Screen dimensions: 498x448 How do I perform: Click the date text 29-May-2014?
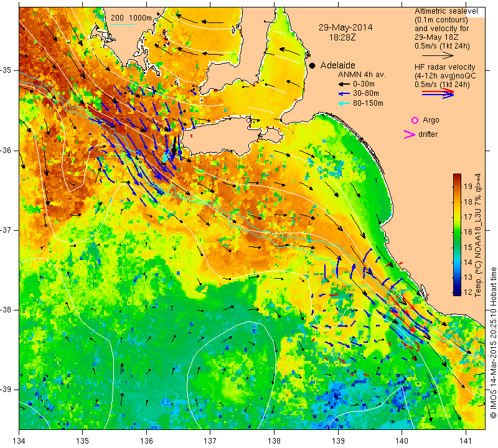(x=345, y=27)
